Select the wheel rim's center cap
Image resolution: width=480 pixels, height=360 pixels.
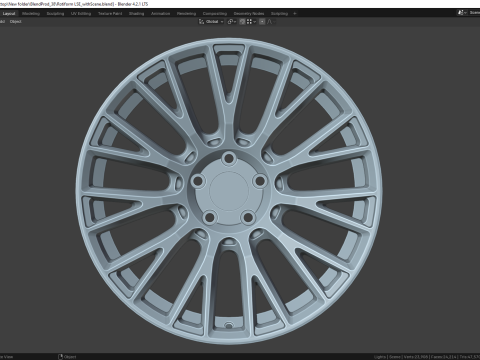[229, 191]
